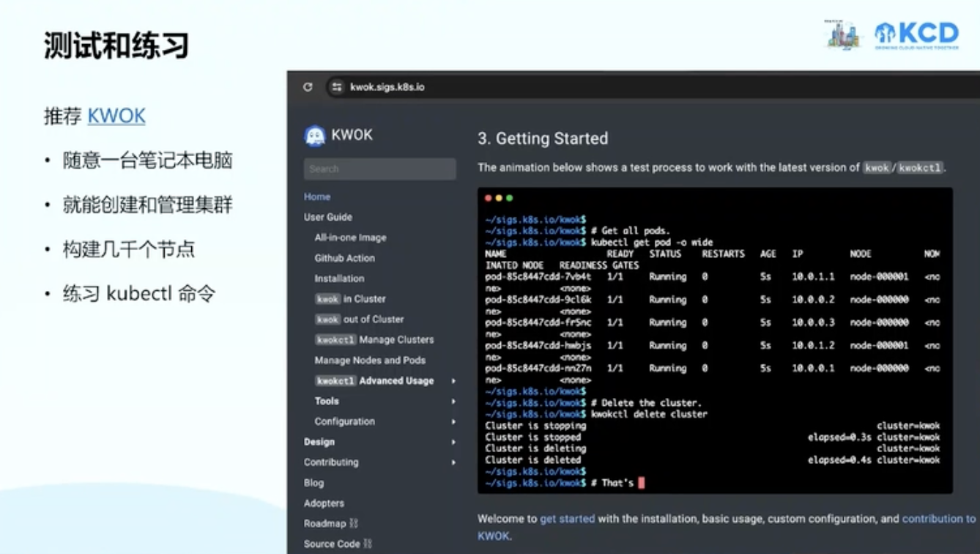This screenshot has height=554, width=980.
Task: Click terminal row pod-85c8447cdd-hwbjs
Action: pyautogui.click(x=712, y=345)
